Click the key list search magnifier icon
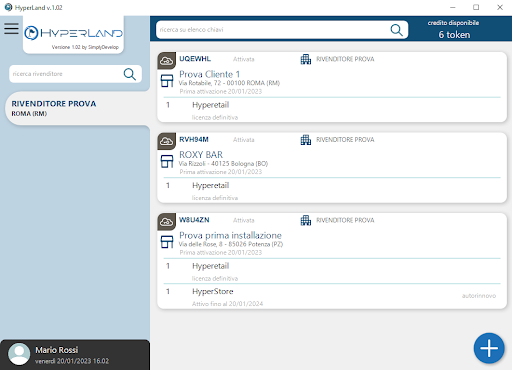 (396, 30)
